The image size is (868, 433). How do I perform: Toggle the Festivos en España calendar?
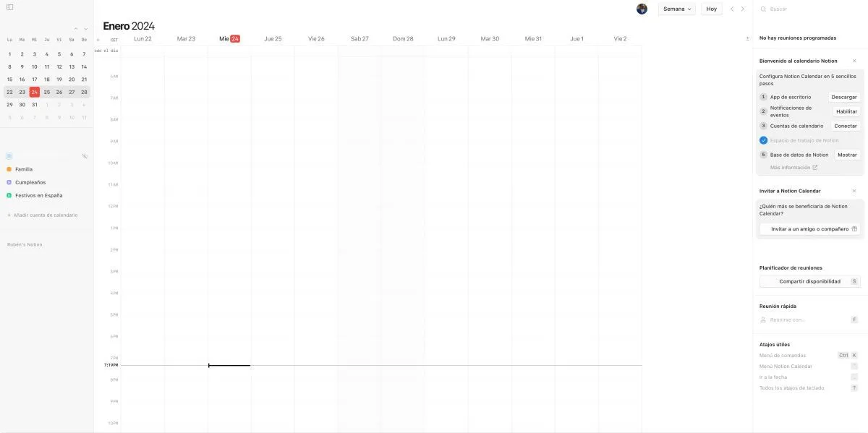pos(9,195)
